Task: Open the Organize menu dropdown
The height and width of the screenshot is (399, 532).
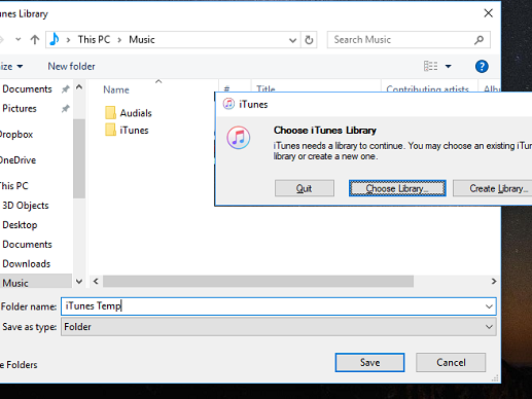Action: pyautogui.click(x=11, y=66)
